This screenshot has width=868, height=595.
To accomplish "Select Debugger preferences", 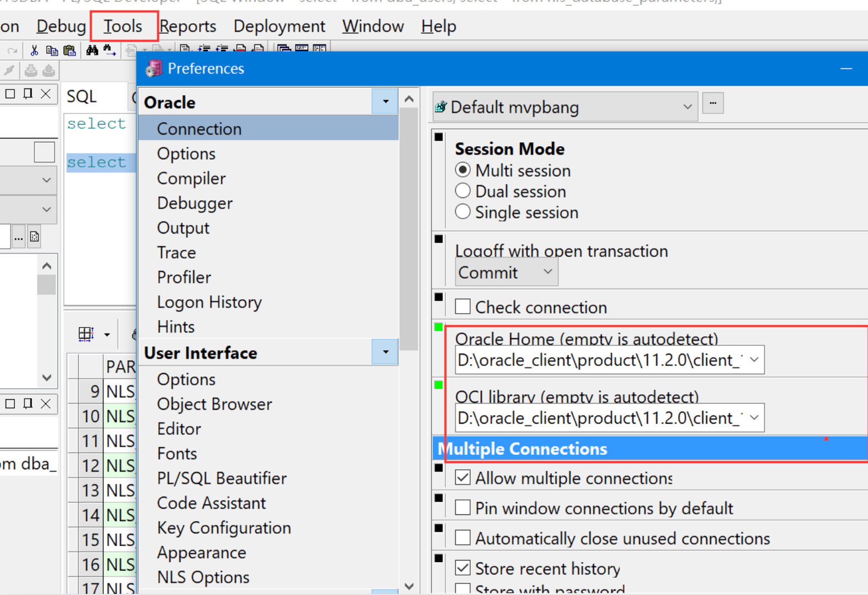I will (x=194, y=203).
